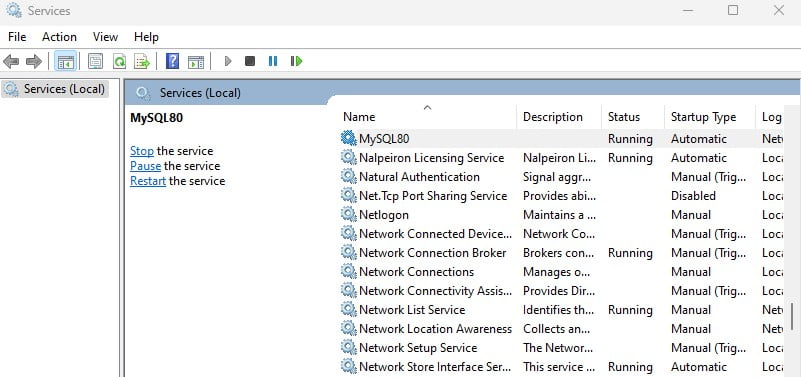Select Network Connected Device... service name
This screenshot has width=801, height=377.
(x=435, y=233)
